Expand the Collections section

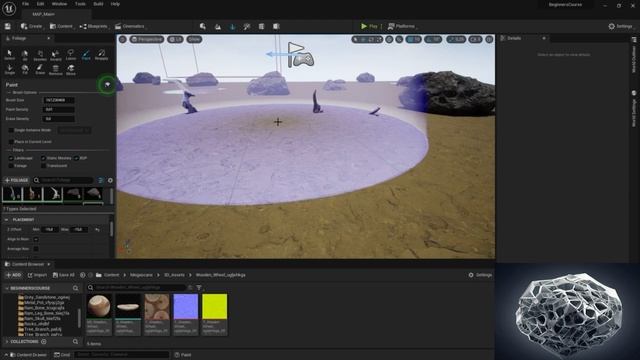(7, 342)
